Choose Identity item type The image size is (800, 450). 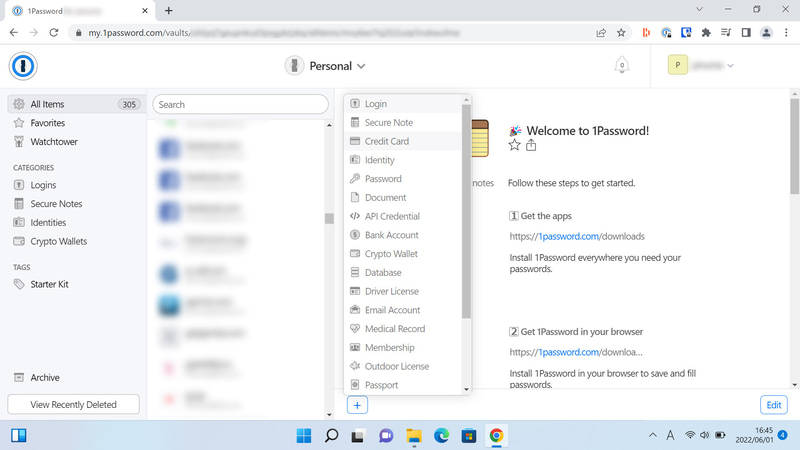tap(403, 160)
